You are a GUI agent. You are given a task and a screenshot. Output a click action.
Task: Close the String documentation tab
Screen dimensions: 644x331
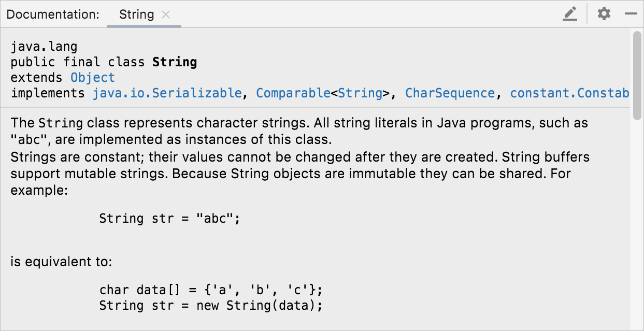pos(165,15)
